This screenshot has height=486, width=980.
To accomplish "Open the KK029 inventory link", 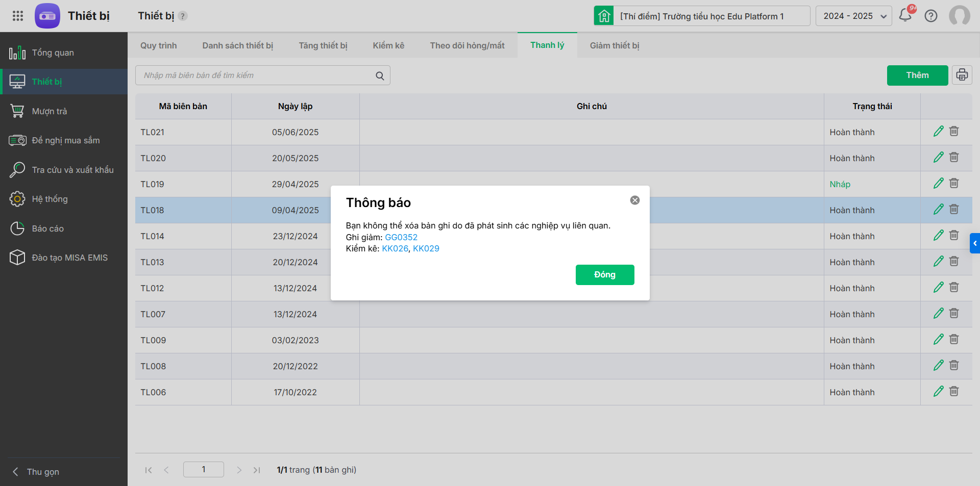I will click(x=426, y=248).
